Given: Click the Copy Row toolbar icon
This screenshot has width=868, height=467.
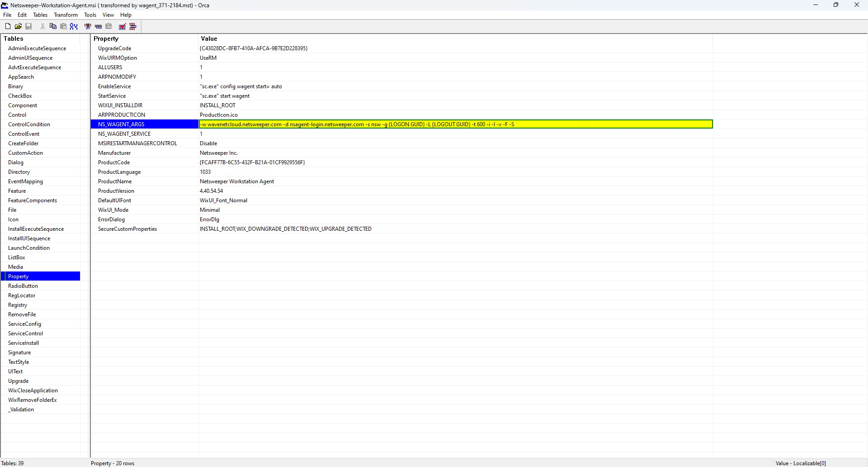Looking at the screenshot, I should (x=98, y=27).
